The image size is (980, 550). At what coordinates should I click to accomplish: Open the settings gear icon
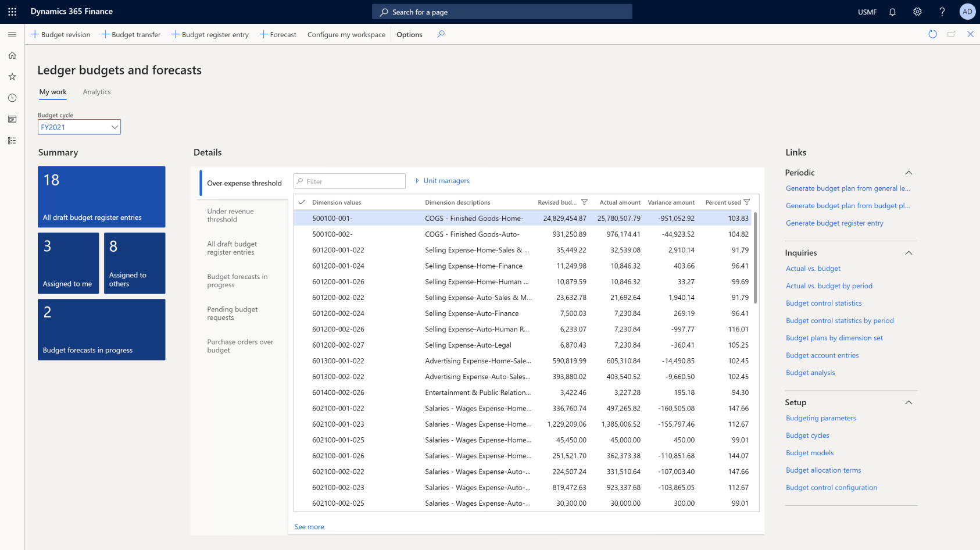(x=917, y=12)
